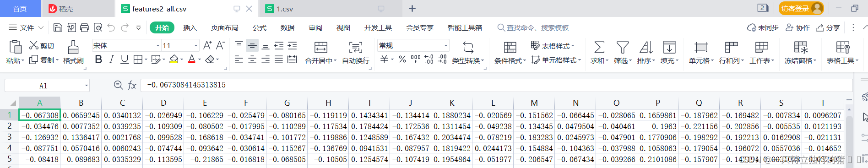Viewport: 868px width, 168px height.
Task: Switch to the 插入 Insert tab
Action: point(190,28)
